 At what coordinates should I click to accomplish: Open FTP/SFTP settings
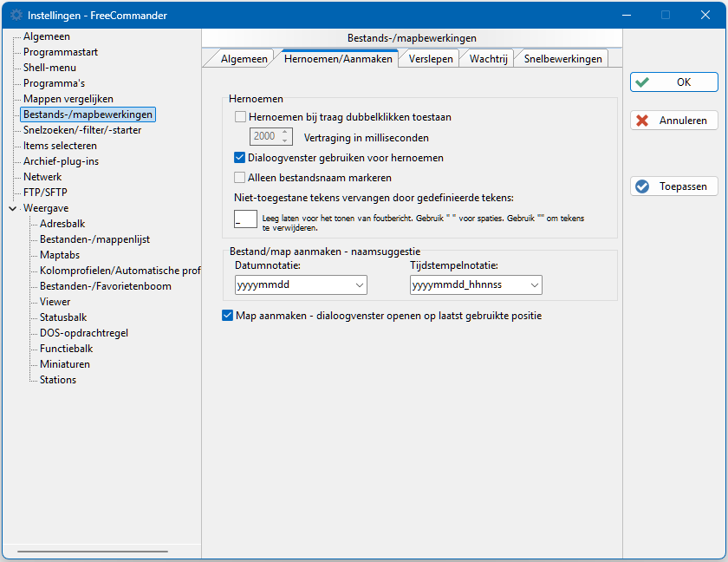45,193
